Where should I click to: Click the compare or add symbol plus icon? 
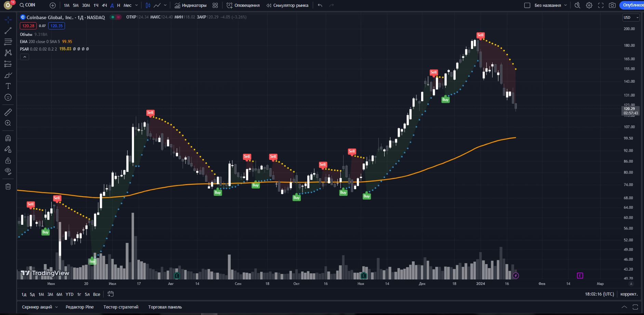tap(53, 5)
